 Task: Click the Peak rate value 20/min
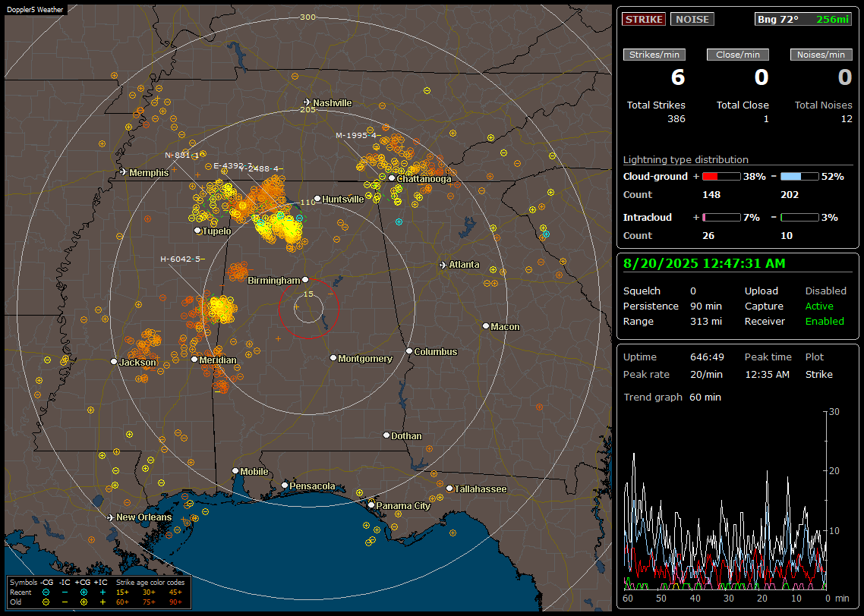(x=707, y=374)
